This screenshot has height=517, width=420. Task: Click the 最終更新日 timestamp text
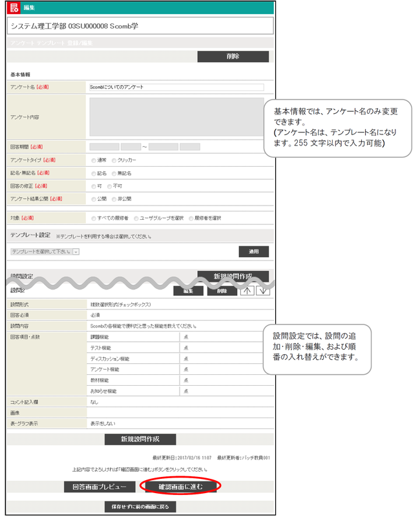tap(182, 458)
